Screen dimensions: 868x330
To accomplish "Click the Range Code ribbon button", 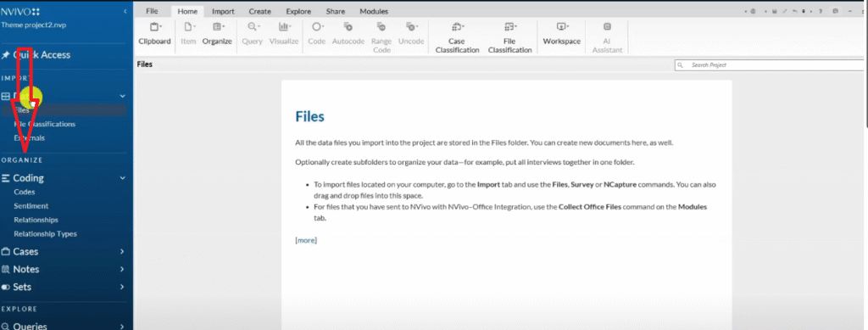I will tap(381, 37).
